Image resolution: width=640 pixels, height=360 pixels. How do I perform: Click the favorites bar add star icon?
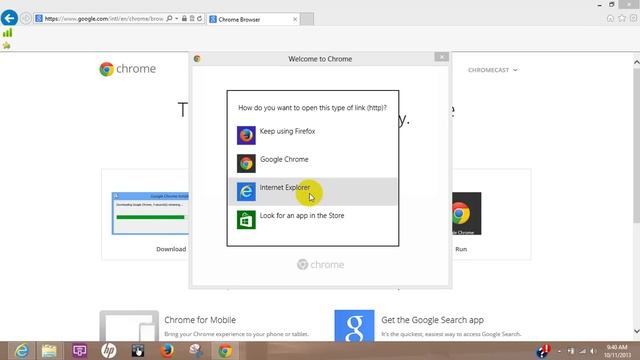(x=7, y=46)
